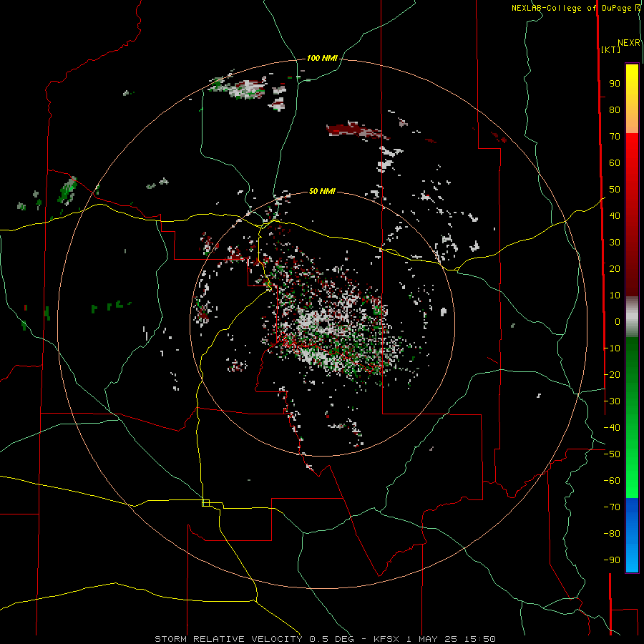The width and height of the screenshot is (644, 644).
Task: Click the "KFSX" radar site identifier
Action: pyautogui.click(x=386, y=639)
